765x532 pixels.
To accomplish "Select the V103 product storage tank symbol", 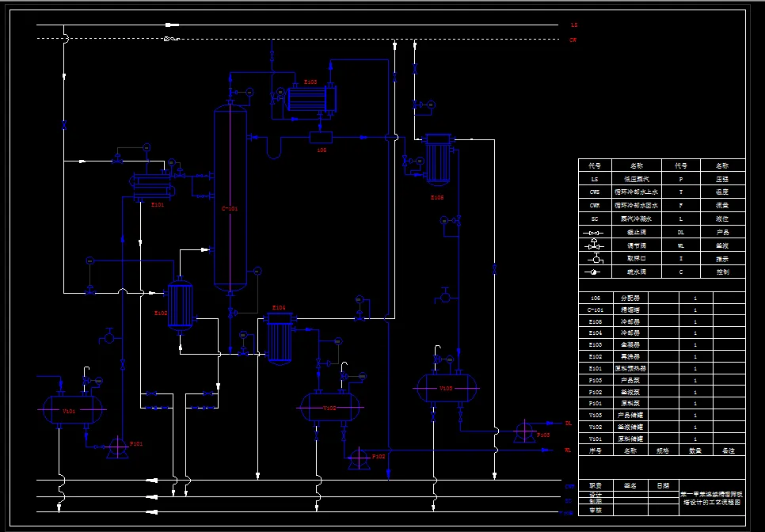I will coord(447,388).
